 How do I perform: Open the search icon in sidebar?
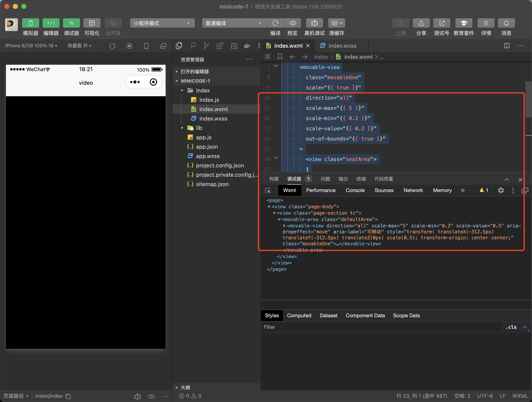[x=192, y=46]
